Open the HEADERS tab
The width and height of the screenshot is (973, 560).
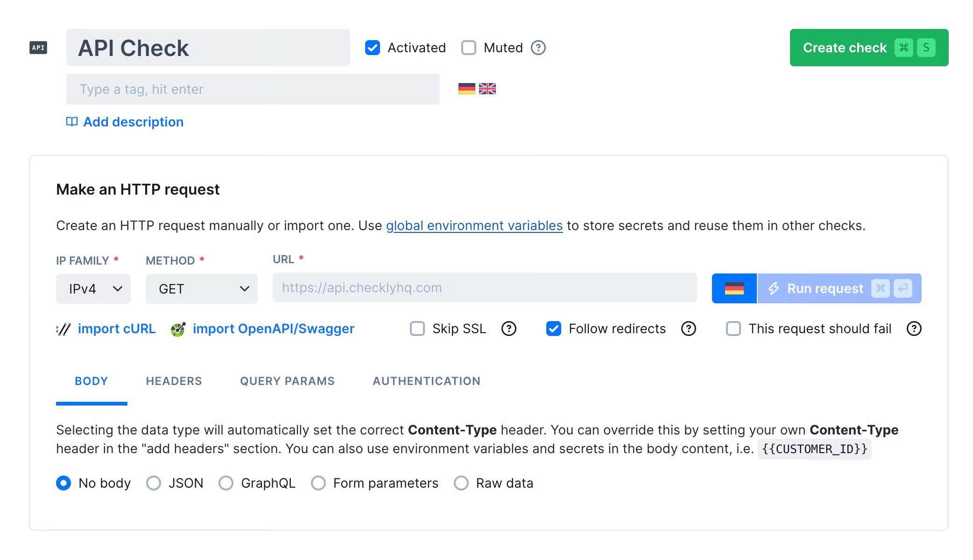click(x=174, y=381)
